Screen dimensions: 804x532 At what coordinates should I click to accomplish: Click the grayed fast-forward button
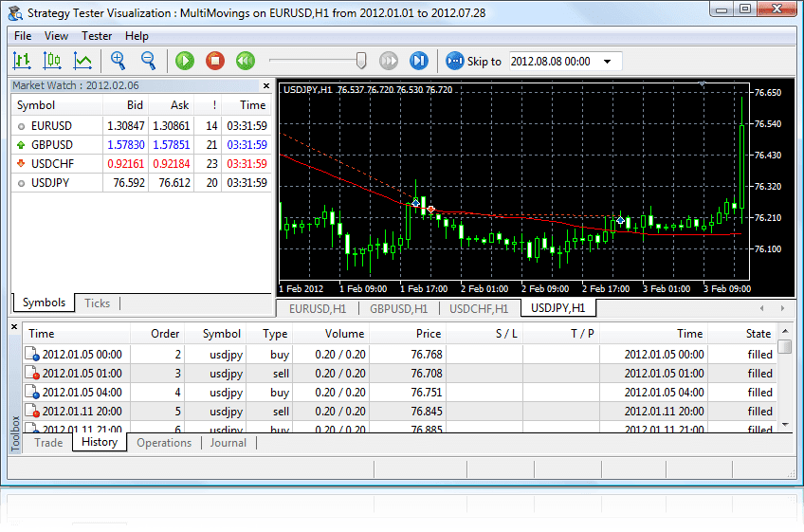point(388,61)
